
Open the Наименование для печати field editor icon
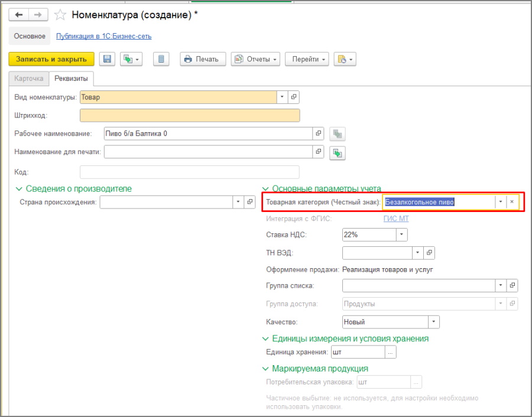coord(318,152)
